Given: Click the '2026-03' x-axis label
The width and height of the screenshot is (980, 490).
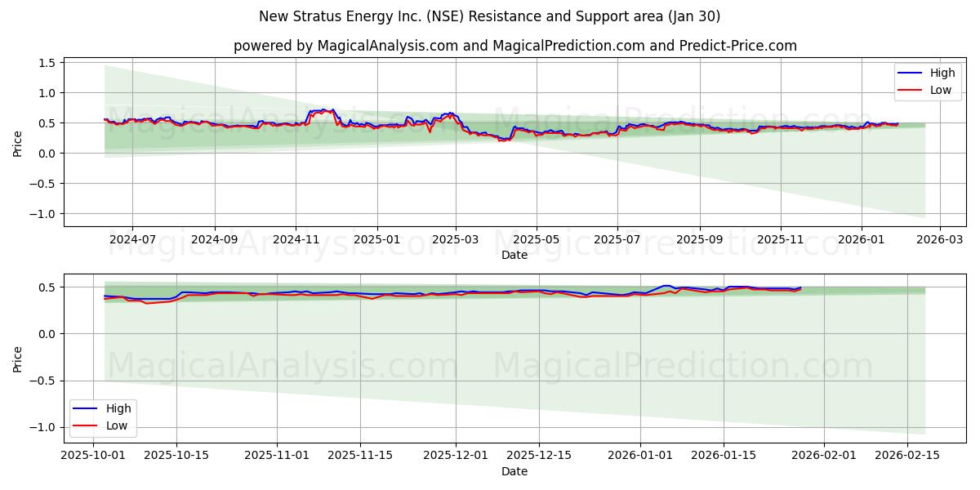Looking at the screenshot, I should (940, 240).
